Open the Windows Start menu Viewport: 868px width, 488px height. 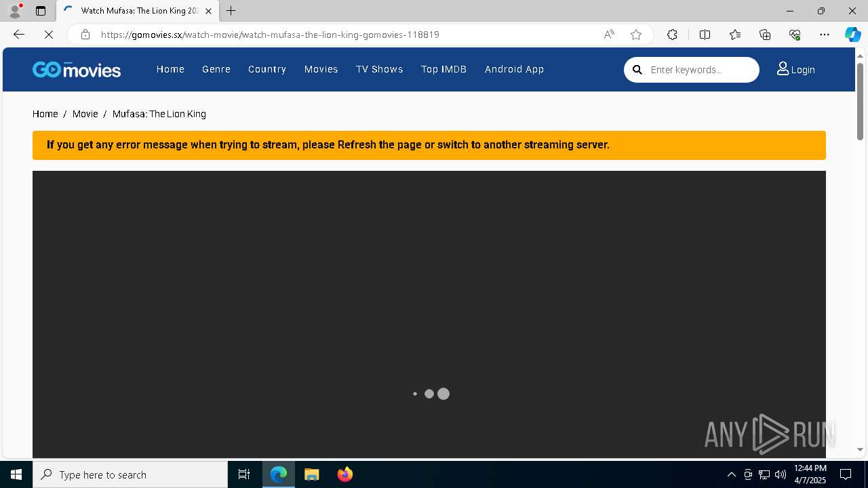(x=16, y=474)
